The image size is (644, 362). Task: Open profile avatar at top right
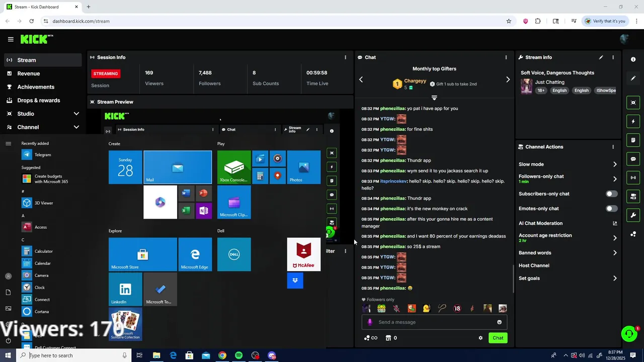(625, 39)
